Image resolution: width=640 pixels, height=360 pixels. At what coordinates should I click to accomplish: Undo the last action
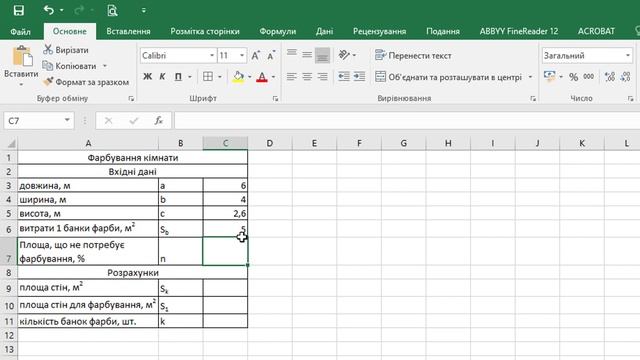coord(49,10)
